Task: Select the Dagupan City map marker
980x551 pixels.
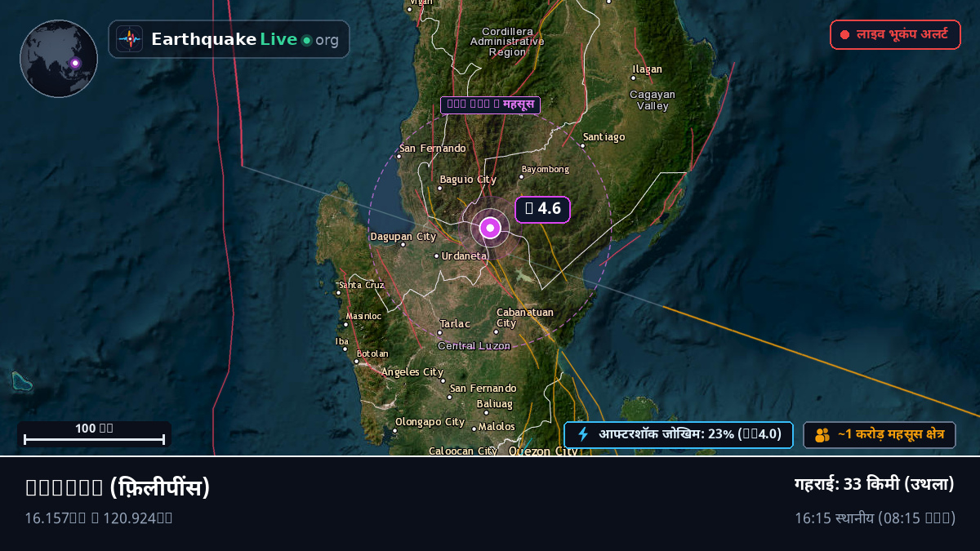Action: pos(402,243)
